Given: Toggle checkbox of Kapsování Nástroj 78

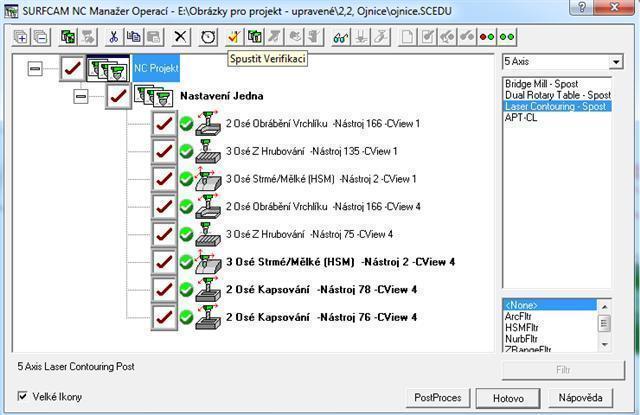Looking at the screenshot, I should point(164,290).
